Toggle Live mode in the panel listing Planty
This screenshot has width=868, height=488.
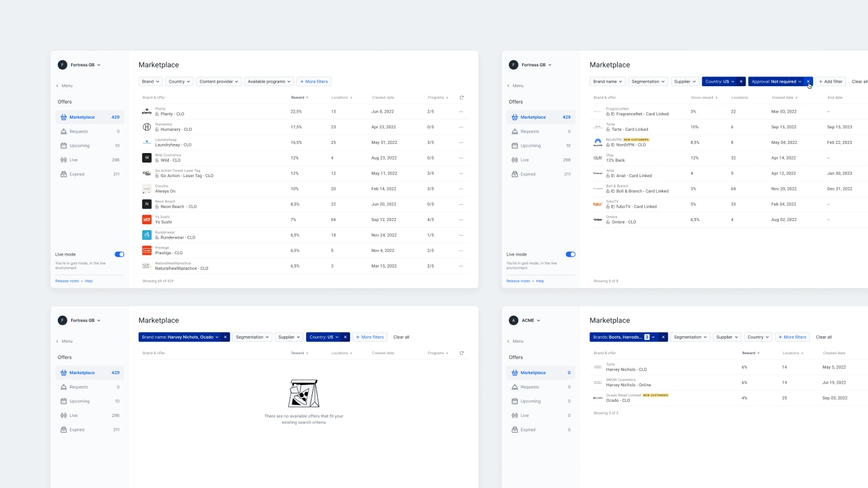(x=119, y=254)
